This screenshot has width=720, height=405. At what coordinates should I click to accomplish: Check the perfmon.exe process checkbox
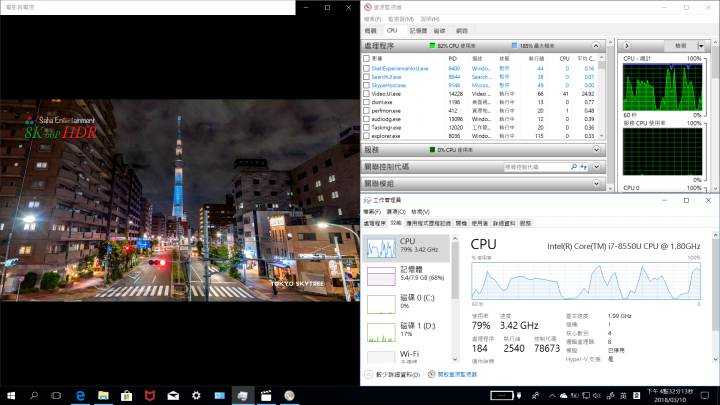click(366, 111)
